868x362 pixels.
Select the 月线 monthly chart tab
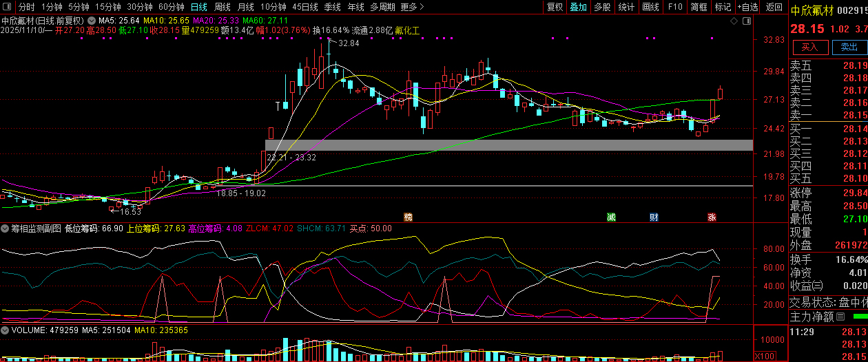click(246, 7)
